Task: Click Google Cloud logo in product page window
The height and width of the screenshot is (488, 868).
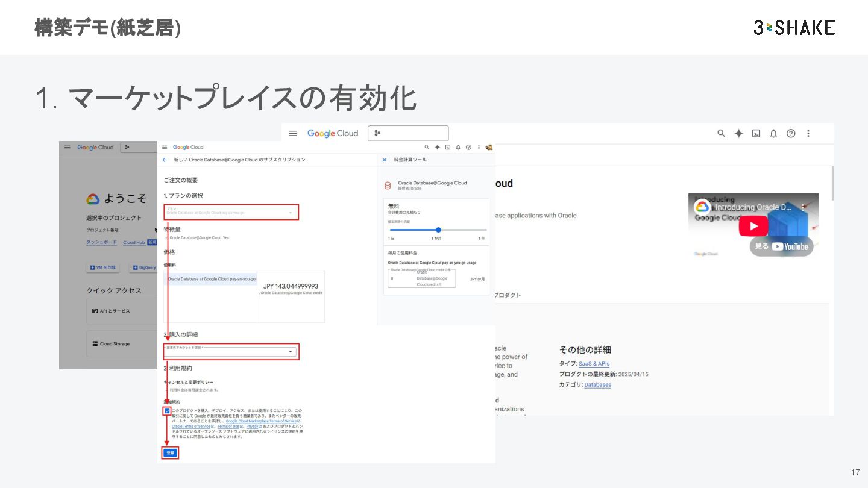Action: pyautogui.click(x=332, y=133)
